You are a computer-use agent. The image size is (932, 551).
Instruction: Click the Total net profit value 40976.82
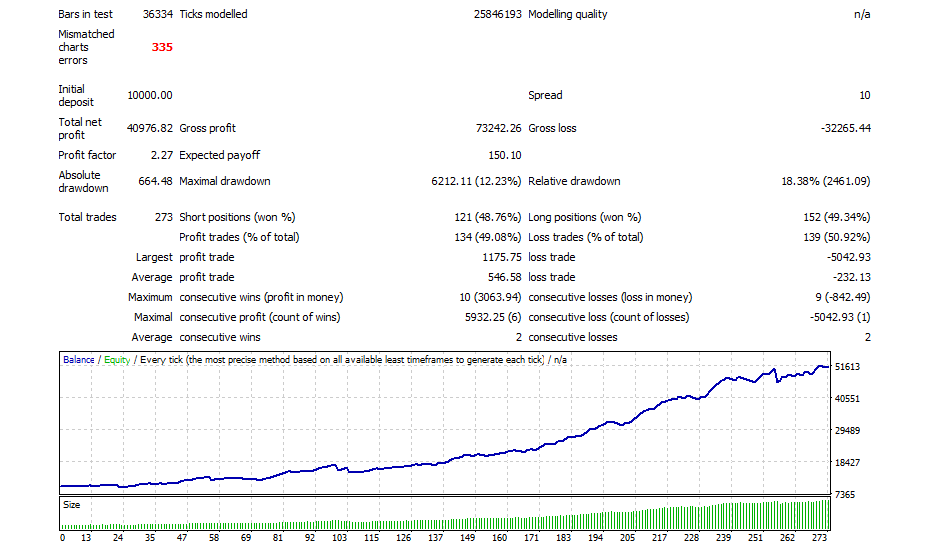pos(150,128)
